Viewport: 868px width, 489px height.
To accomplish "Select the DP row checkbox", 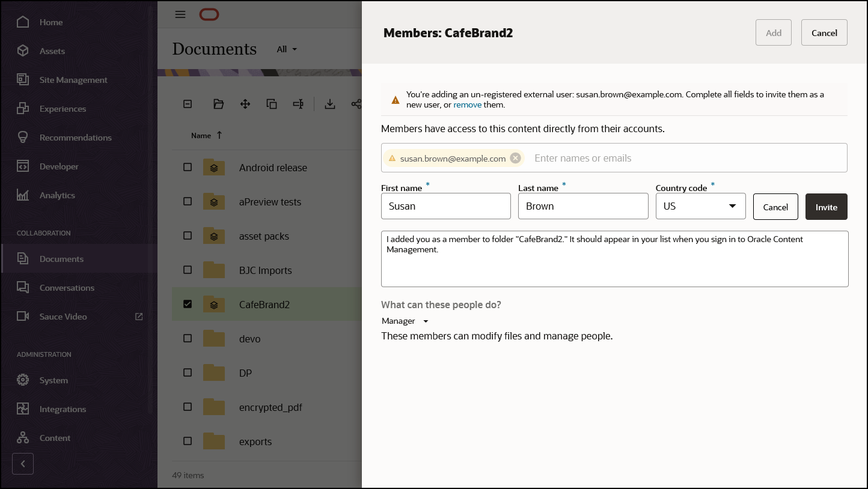I will coord(188,372).
